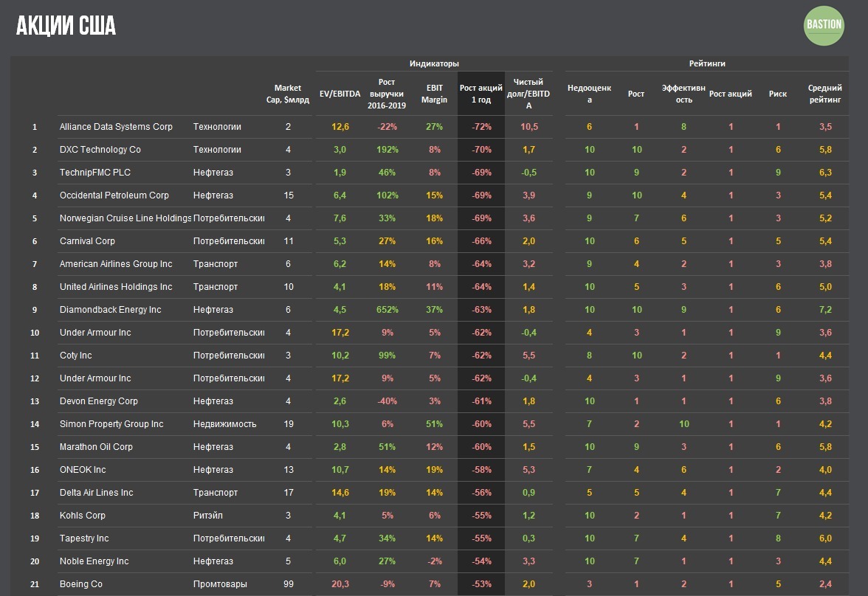
Task: Select Simon Property's 51% EBIT margin
Action: tap(434, 424)
